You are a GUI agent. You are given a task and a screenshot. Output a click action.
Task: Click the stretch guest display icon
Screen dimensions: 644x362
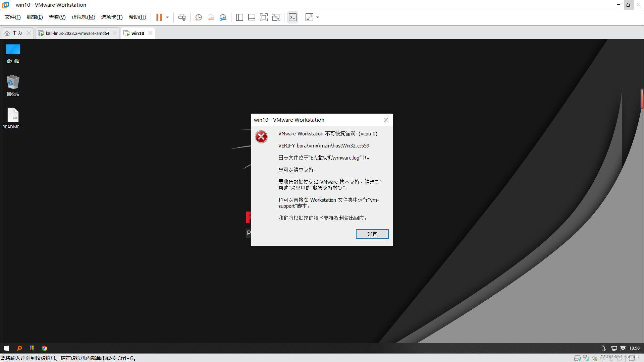tap(309, 17)
